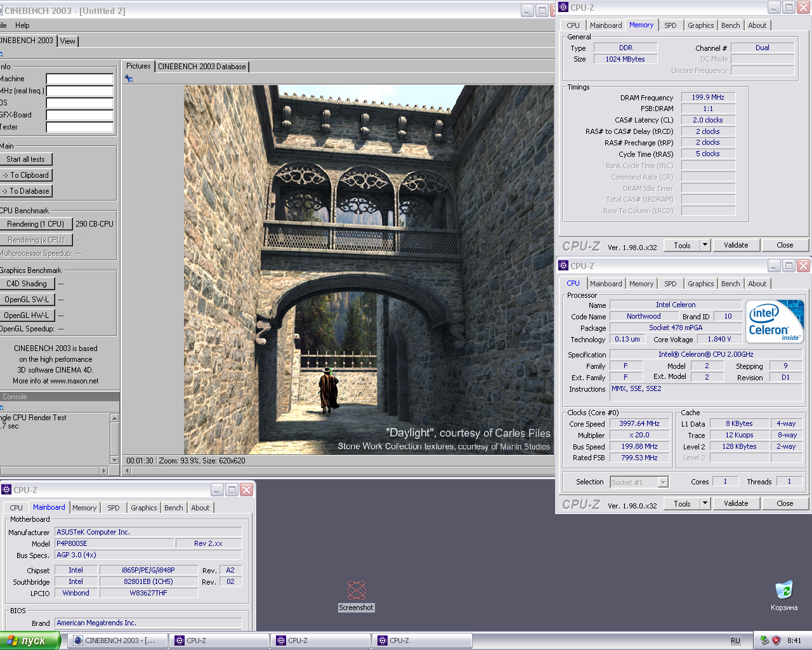The width and height of the screenshot is (812, 650).
Task: Switch to the SPD tab in the Memory CPU-Z window
Action: tap(671, 25)
